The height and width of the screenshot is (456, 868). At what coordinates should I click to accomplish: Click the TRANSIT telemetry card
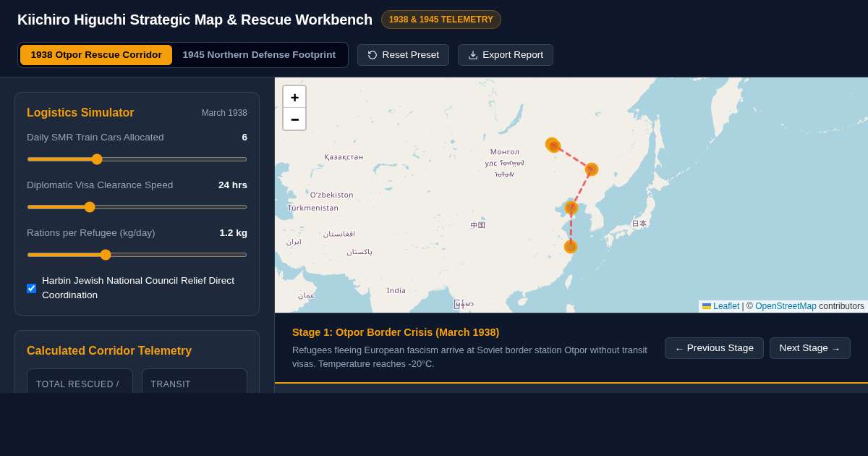pos(195,381)
